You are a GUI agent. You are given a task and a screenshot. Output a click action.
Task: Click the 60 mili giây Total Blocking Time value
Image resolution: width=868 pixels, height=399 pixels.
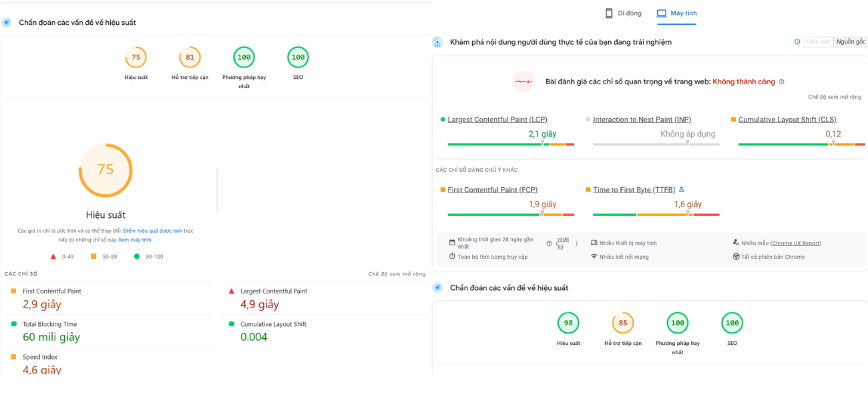tap(51, 337)
